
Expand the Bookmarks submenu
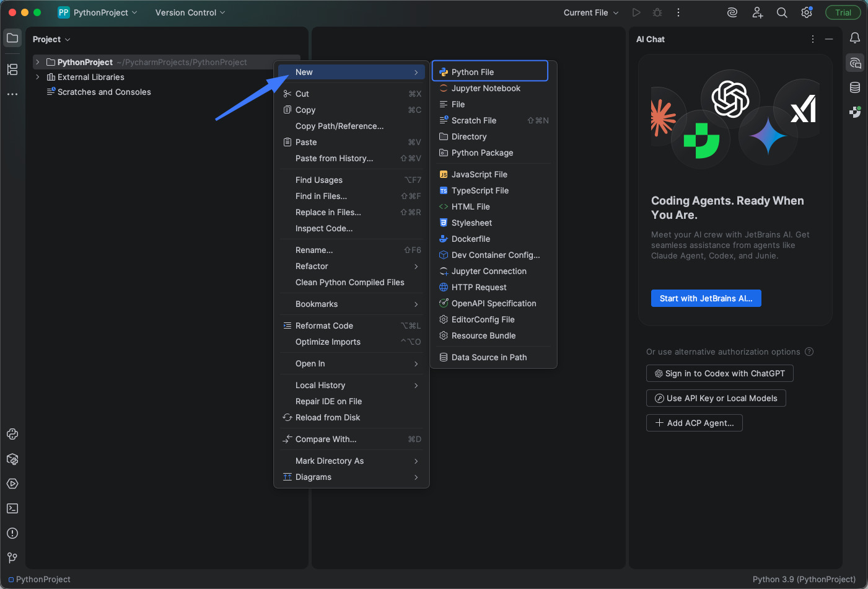(x=351, y=304)
